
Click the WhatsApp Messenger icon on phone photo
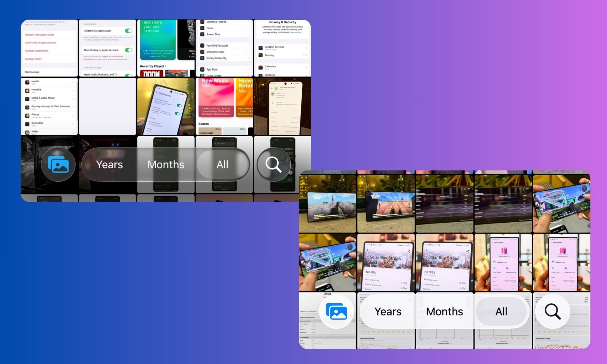(x=276, y=88)
